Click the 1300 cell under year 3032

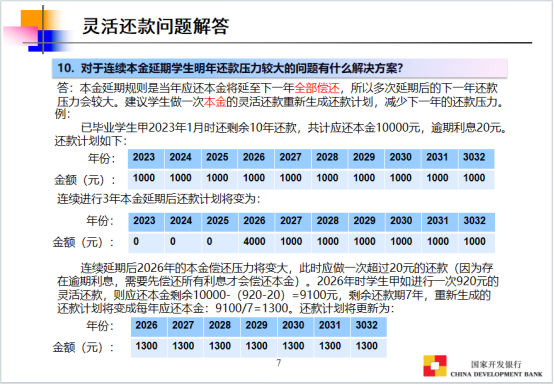[369, 347]
